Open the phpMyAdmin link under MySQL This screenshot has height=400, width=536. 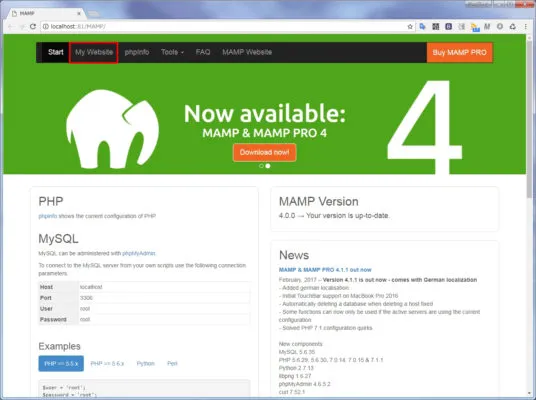click(x=139, y=253)
